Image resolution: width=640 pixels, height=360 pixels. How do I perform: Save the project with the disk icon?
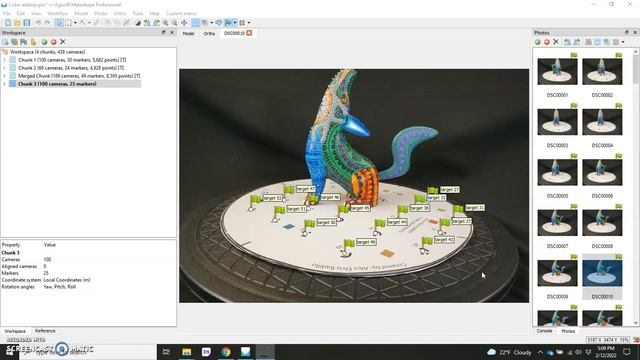coord(27,23)
